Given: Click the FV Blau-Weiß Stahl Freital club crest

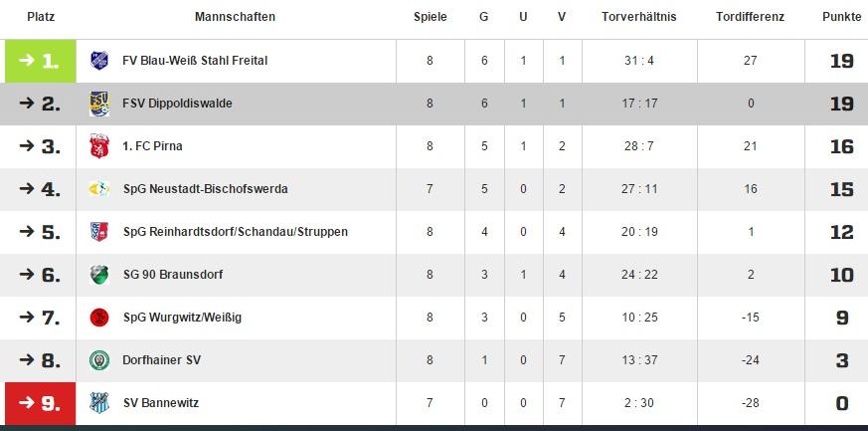Looking at the screenshot, I should 98,61.
